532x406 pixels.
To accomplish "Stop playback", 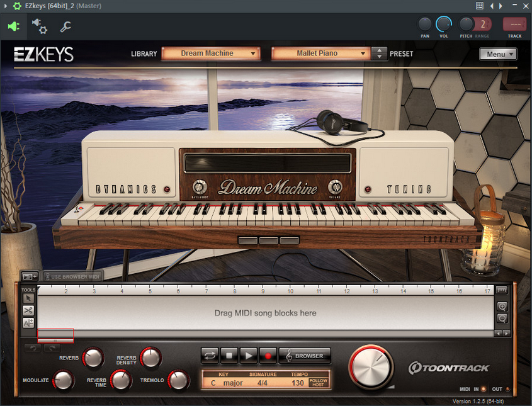I will click(x=229, y=356).
